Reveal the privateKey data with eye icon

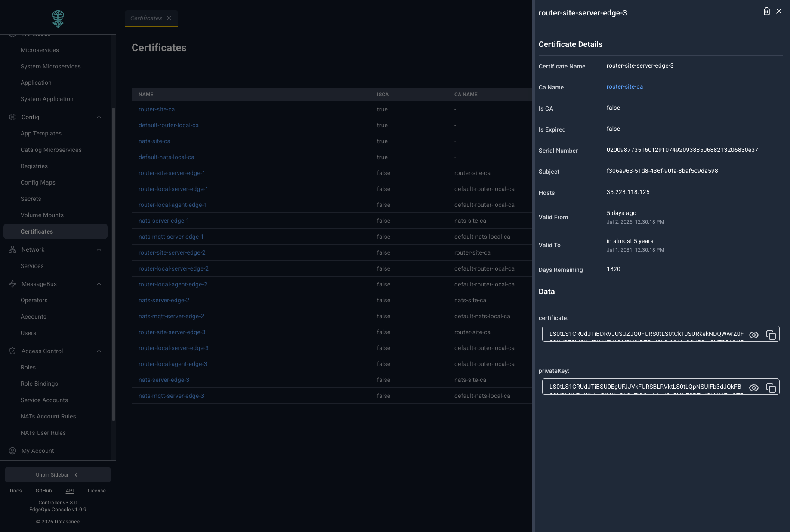pos(754,388)
